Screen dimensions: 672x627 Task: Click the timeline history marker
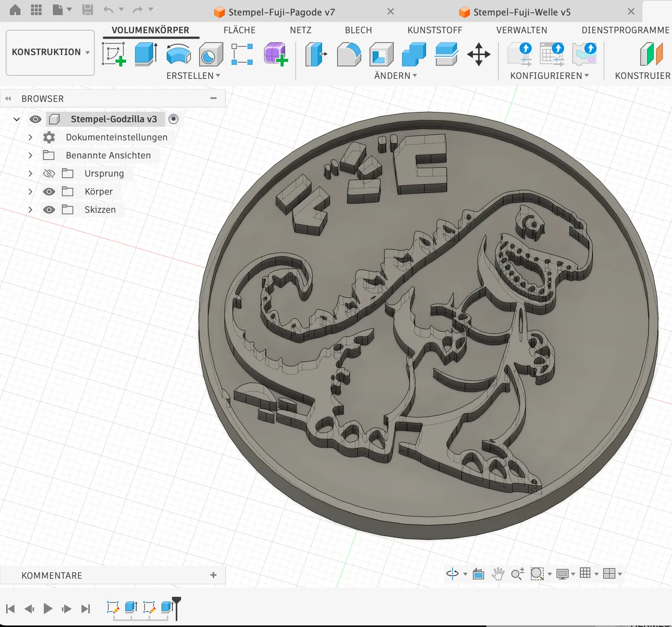click(176, 608)
